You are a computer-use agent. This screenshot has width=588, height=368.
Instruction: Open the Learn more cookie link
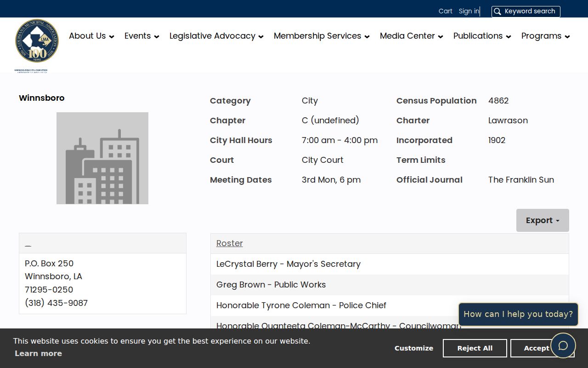point(38,353)
